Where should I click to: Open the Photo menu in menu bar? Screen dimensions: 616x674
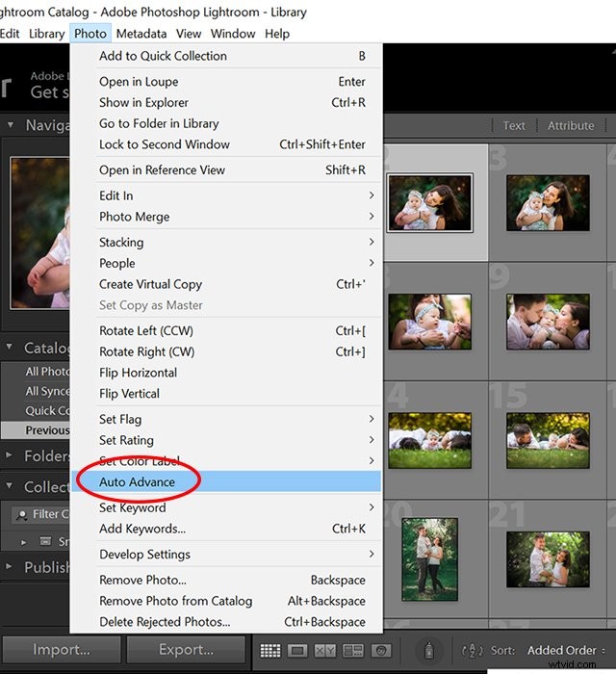(x=90, y=34)
